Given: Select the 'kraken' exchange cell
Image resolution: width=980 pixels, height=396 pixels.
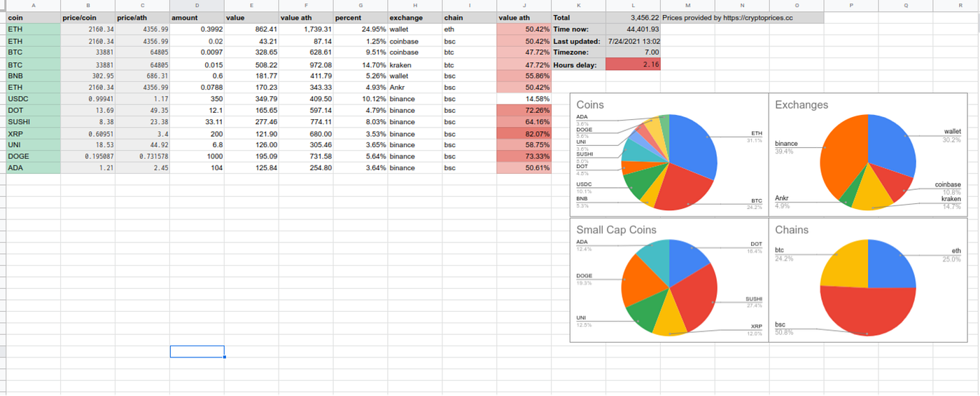Looking at the screenshot, I should (x=415, y=64).
